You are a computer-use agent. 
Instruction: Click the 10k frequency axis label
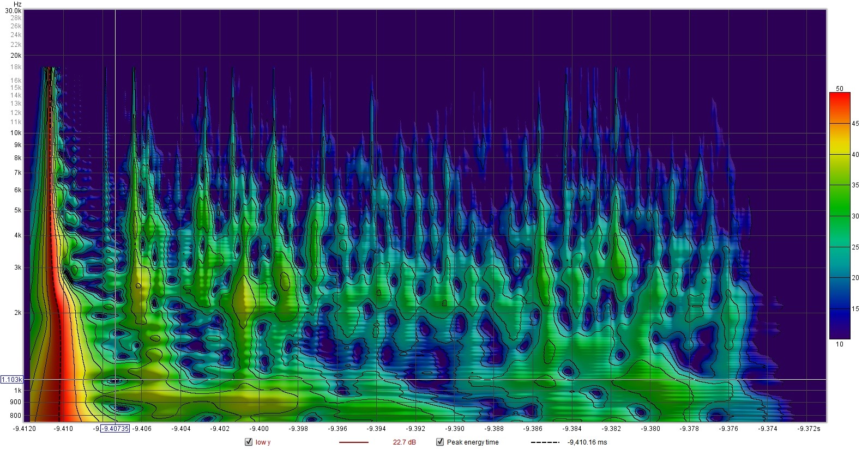tap(16, 133)
